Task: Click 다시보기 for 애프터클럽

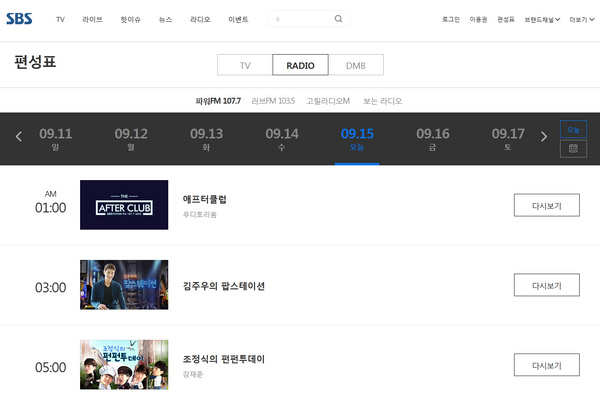Action: [546, 205]
